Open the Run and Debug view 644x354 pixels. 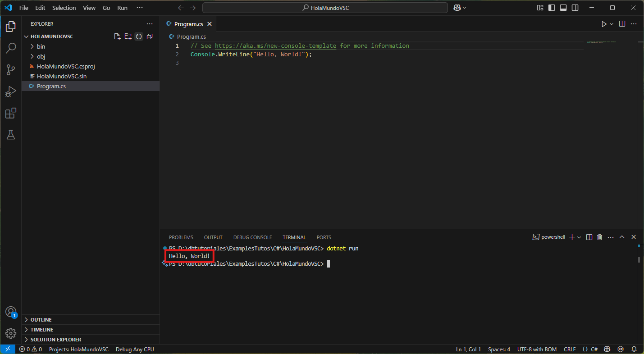[11, 91]
